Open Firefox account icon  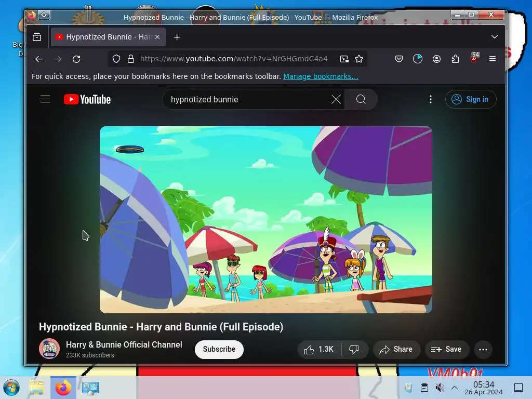coord(436,59)
